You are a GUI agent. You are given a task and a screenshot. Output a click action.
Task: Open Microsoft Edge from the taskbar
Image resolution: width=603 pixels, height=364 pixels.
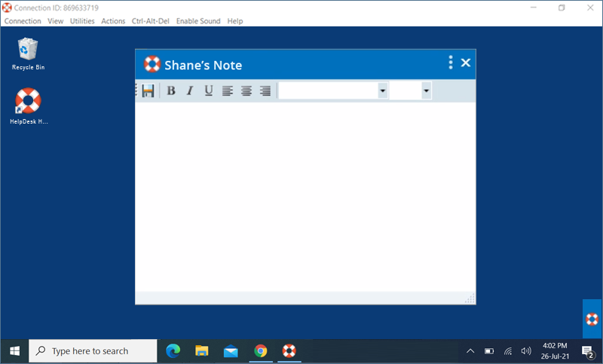coord(173,351)
